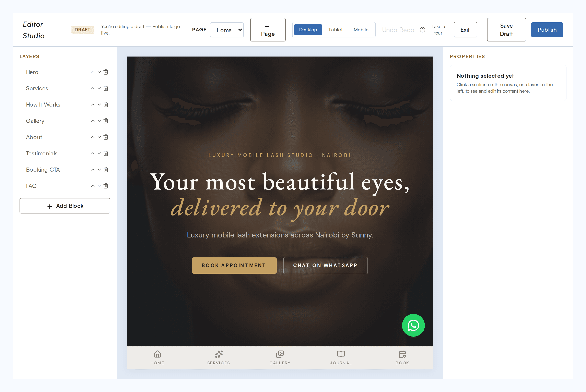Click the green WhatsApp floating icon

pos(413,325)
